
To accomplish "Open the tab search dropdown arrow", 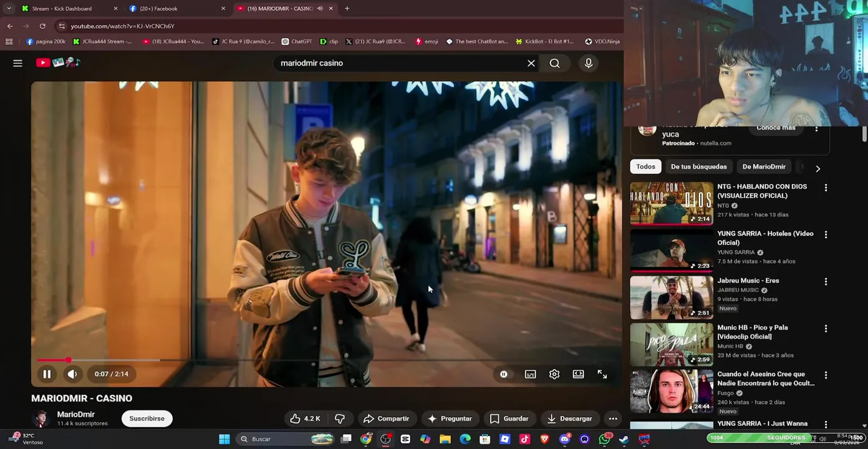I will 9,9.
